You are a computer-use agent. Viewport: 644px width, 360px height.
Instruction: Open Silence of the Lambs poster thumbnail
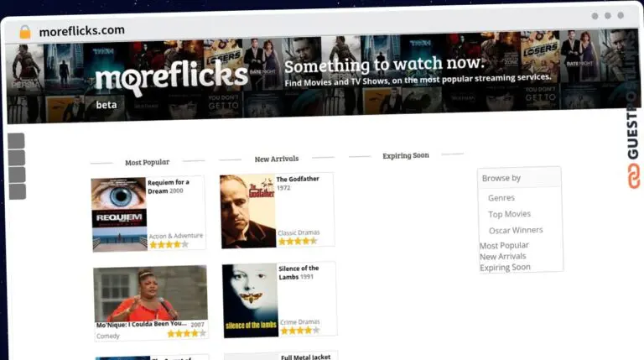(x=251, y=300)
